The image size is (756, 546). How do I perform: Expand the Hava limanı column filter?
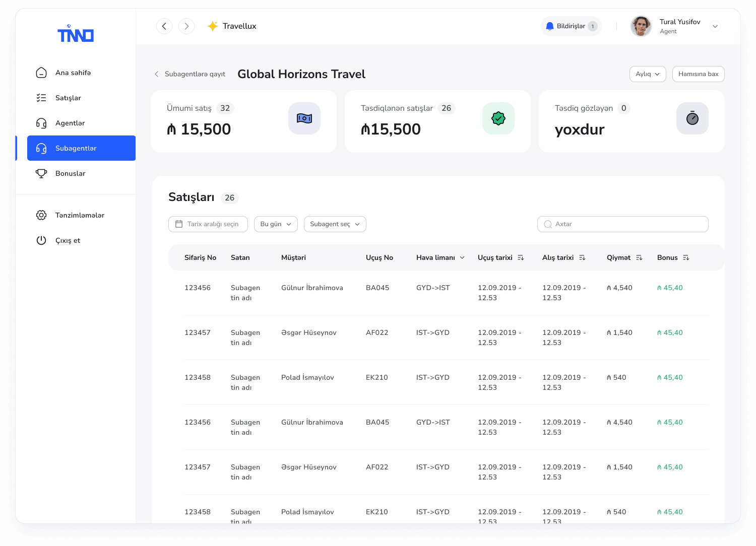click(462, 257)
